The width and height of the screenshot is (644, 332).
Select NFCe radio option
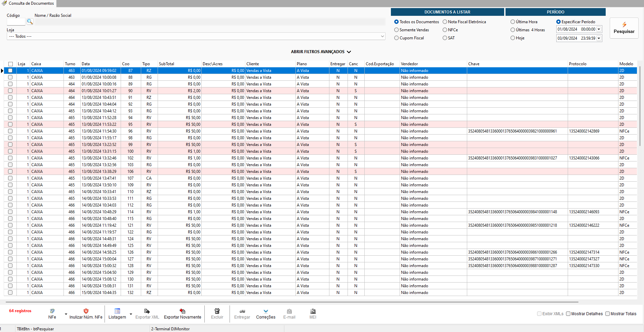pos(445,30)
